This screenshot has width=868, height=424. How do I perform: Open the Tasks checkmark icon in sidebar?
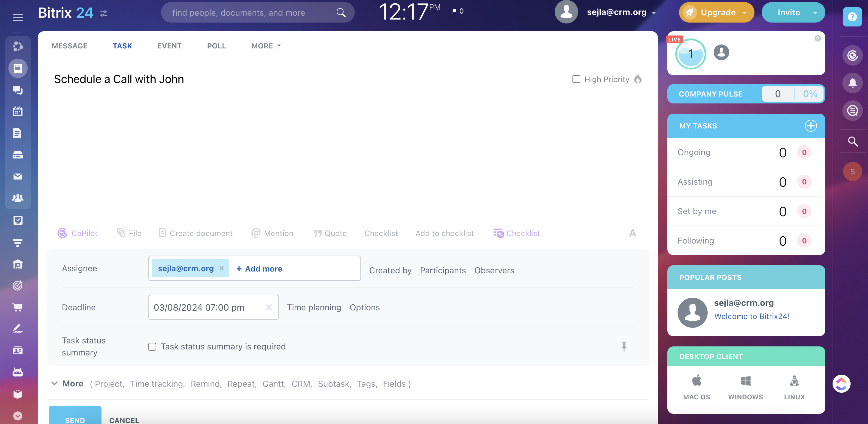[x=17, y=220]
